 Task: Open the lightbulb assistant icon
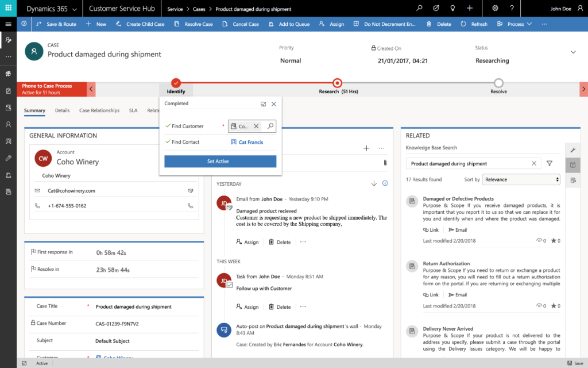click(x=452, y=8)
